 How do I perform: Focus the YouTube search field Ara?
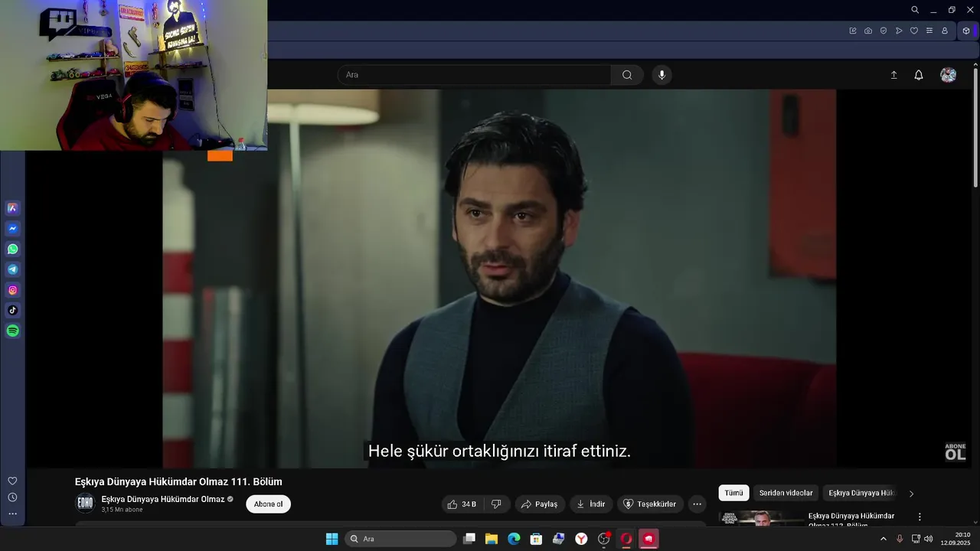474,75
